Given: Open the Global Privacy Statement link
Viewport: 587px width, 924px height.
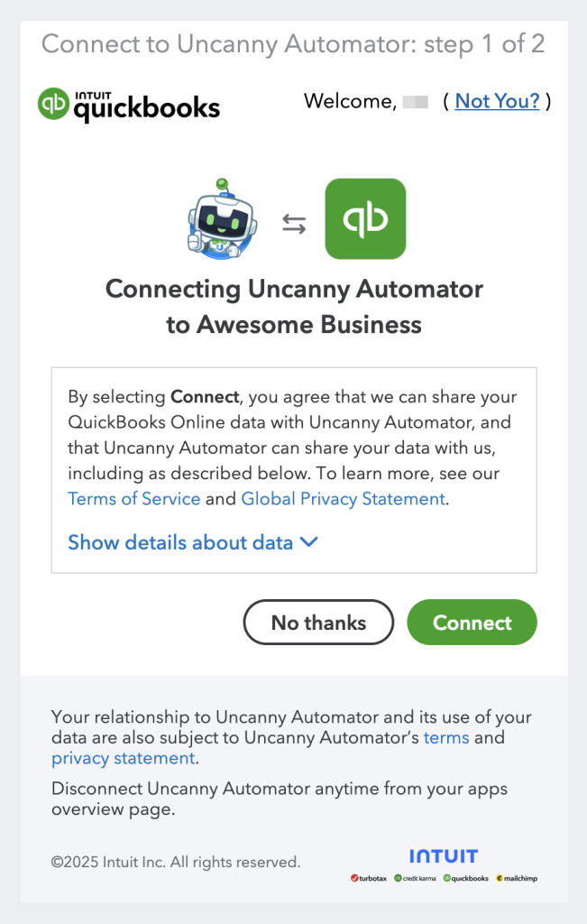Looking at the screenshot, I should pos(343,498).
